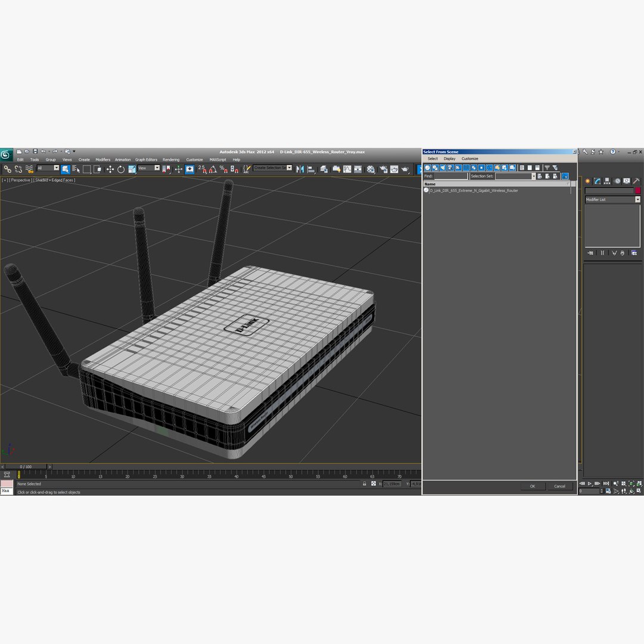The width and height of the screenshot is (644, 644).
Task: Click Cancel in Select From Scene
Action: click(560, 487)
